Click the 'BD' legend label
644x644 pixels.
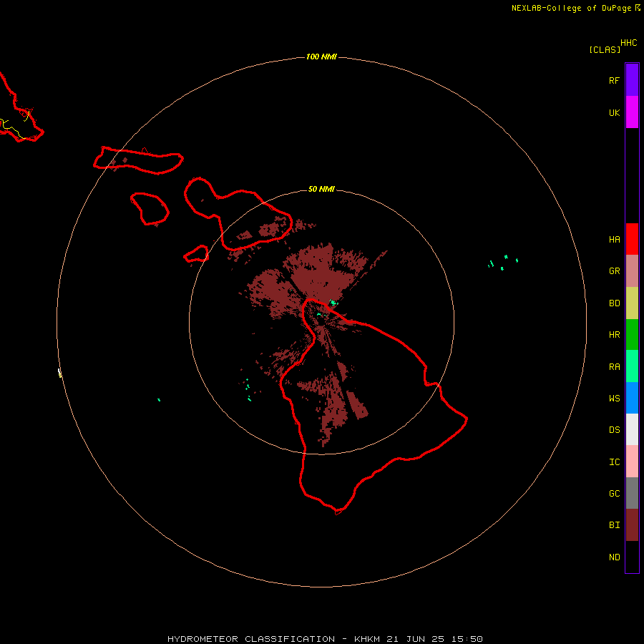(614, 303)
